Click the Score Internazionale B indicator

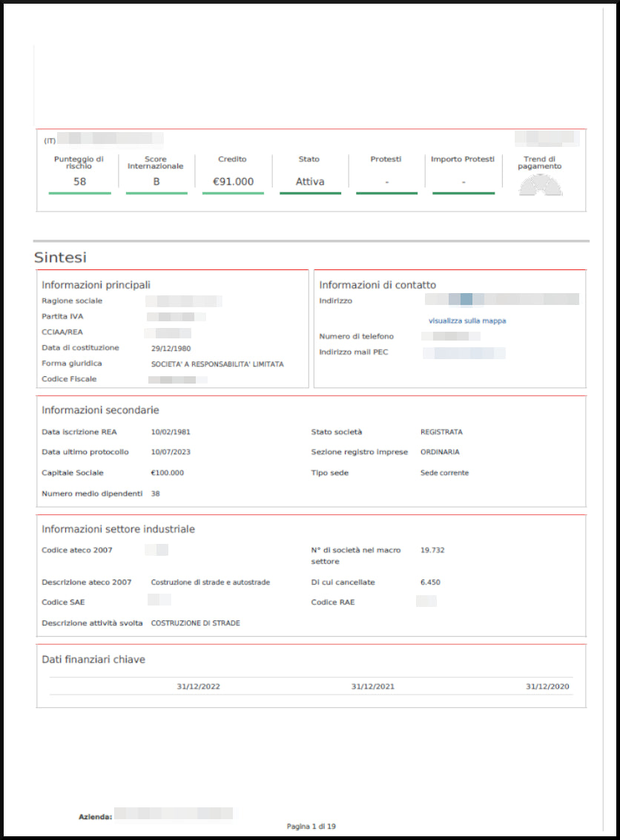pos(156,171)
